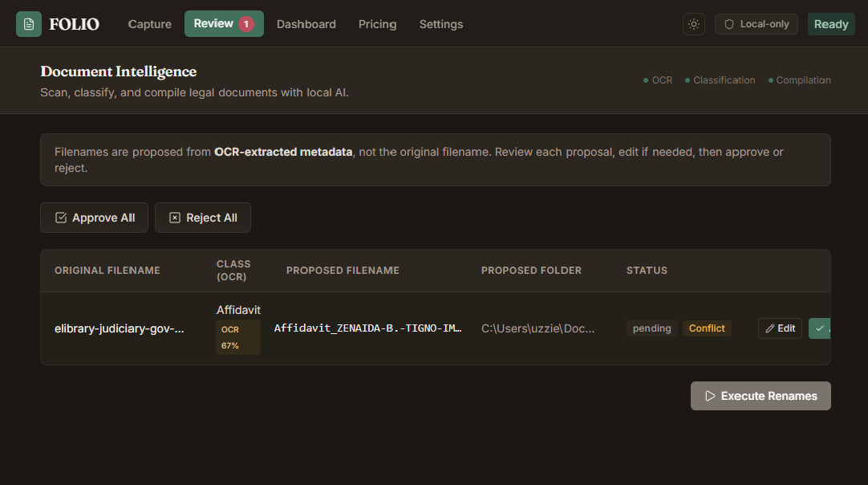
Task: Click the Local-only shield badge
Action: 756,24
